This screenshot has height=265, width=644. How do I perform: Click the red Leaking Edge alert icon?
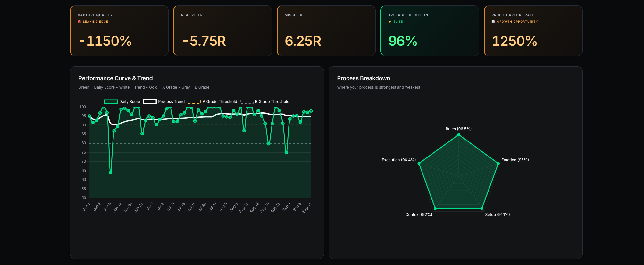pos(79,22)
